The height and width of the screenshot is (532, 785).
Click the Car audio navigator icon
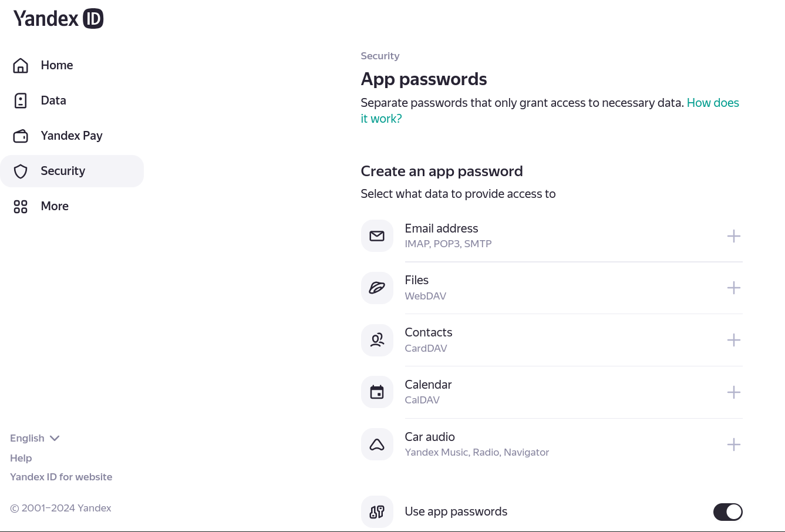pos(377,445)
